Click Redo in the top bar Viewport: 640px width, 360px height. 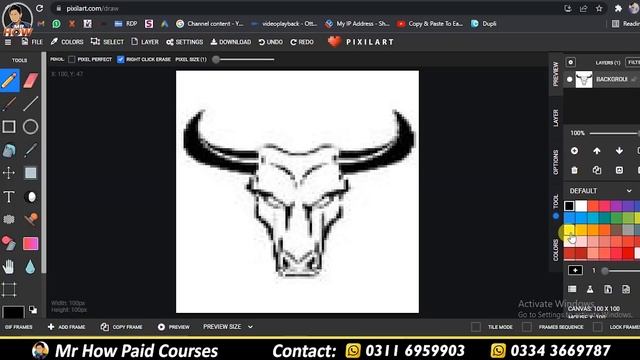[x=302, y=42]
